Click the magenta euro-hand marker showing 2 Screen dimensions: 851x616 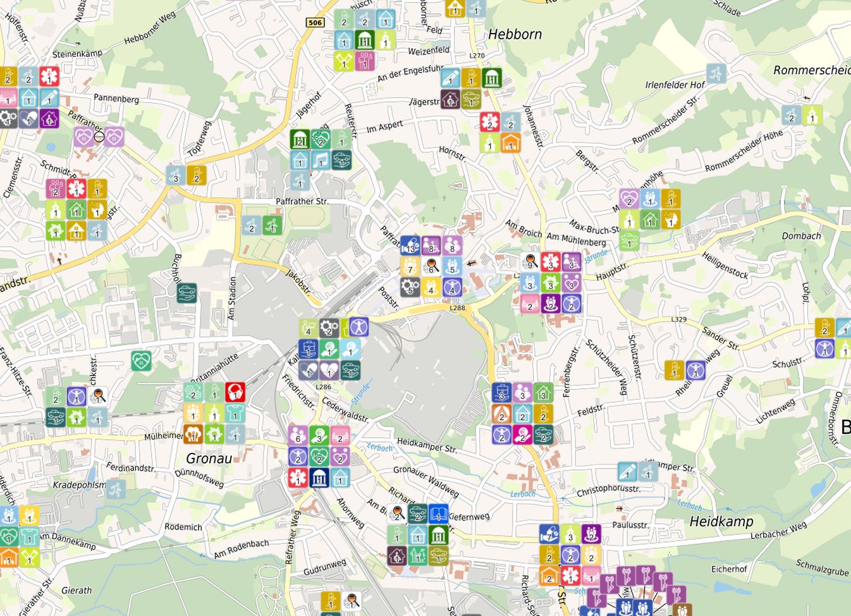pyautogui.click(x=522, y=434)
